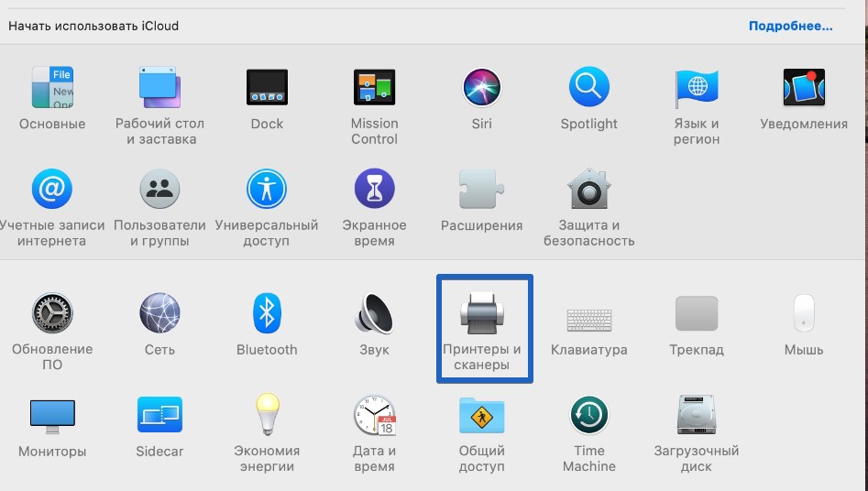This screenshot has height=491, width=868.
Task: Open Учетные записи интернета pane
Action: coord(52,190)
